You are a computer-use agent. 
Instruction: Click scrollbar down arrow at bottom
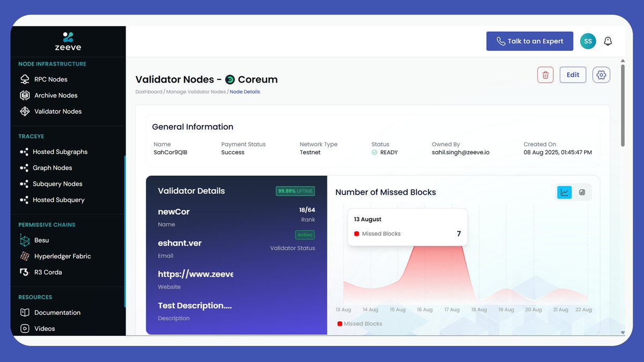click(623, 333)
